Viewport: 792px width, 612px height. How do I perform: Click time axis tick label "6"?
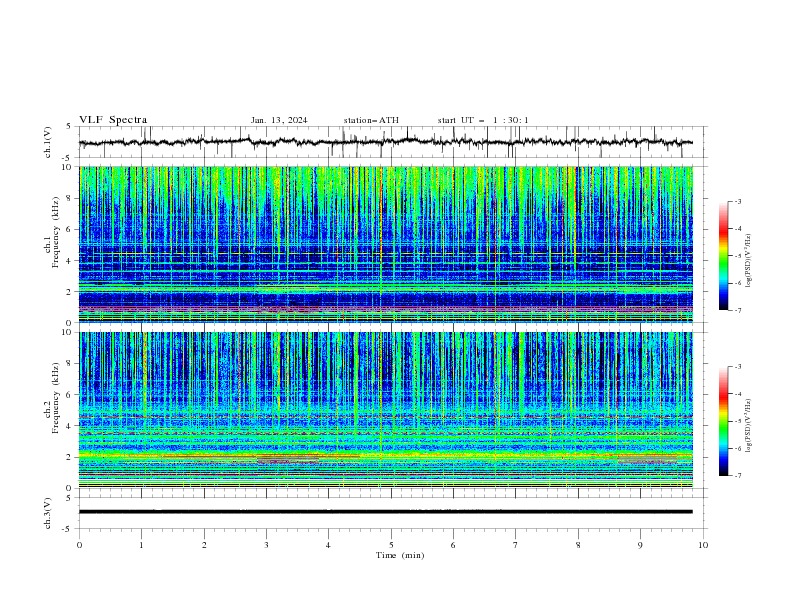point(453,545)
